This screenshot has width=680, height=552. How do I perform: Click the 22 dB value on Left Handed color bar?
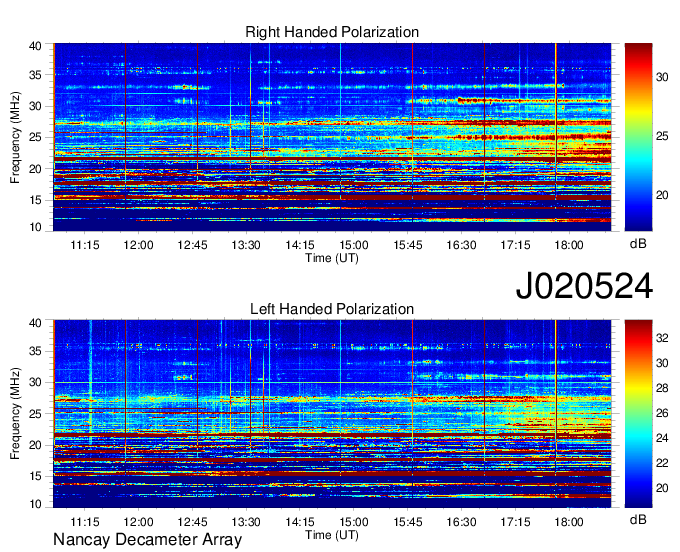tap(662, 463)
